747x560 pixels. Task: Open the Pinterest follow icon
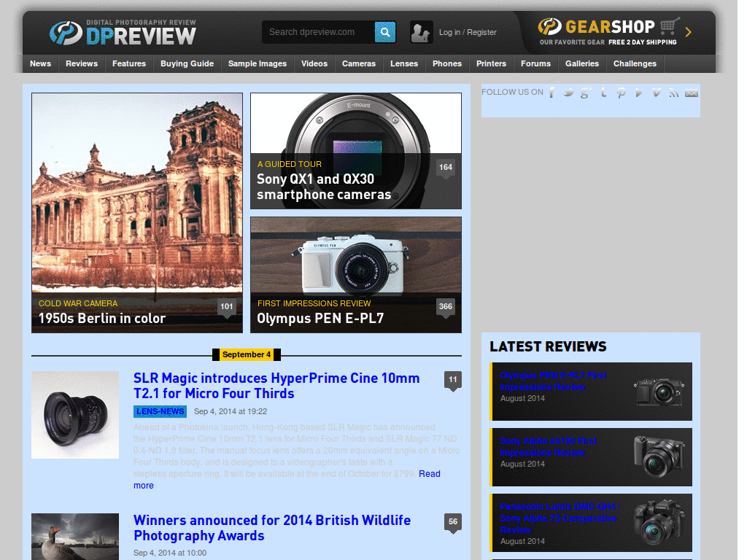622,93
